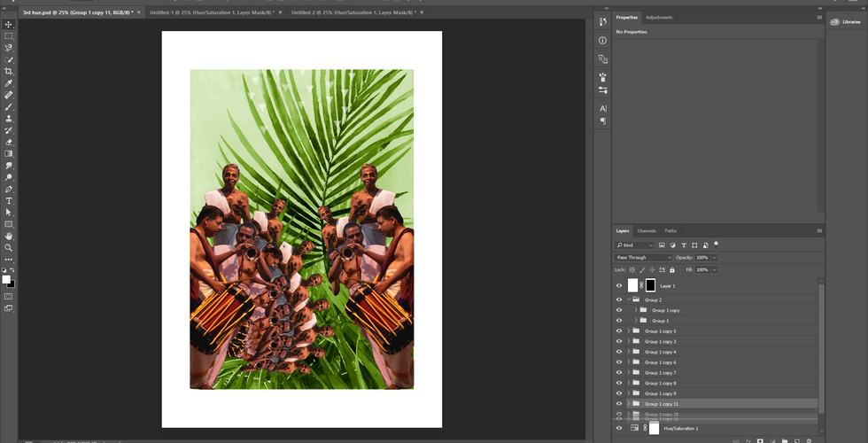The image size is (868, 443).
Task: Click the foreground color swatch
Action: click(x=6, y=279)
